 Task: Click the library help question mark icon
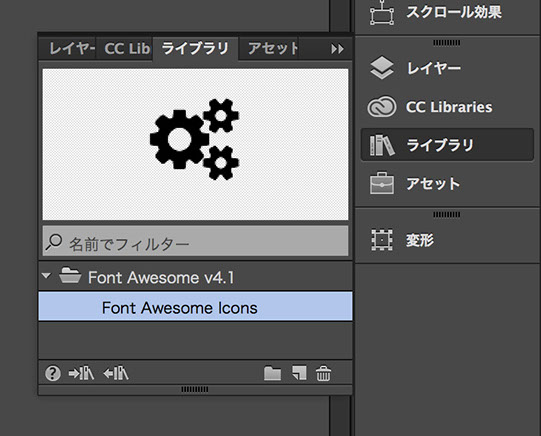pos(53,373)
